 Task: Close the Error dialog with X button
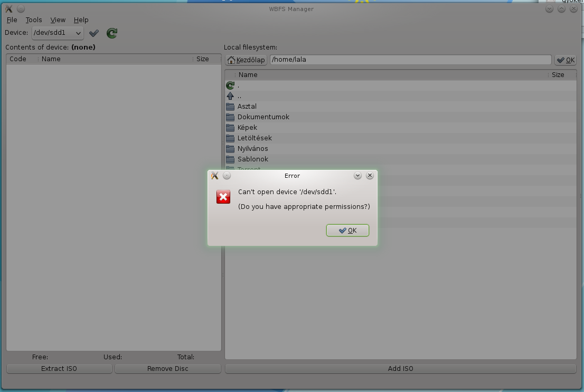tap(370, 176)
